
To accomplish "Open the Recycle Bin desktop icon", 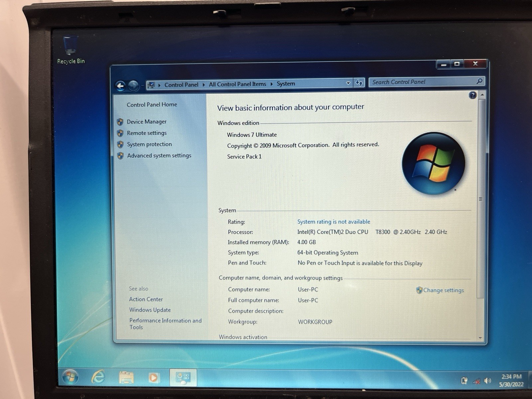I will tap(70, 50).
